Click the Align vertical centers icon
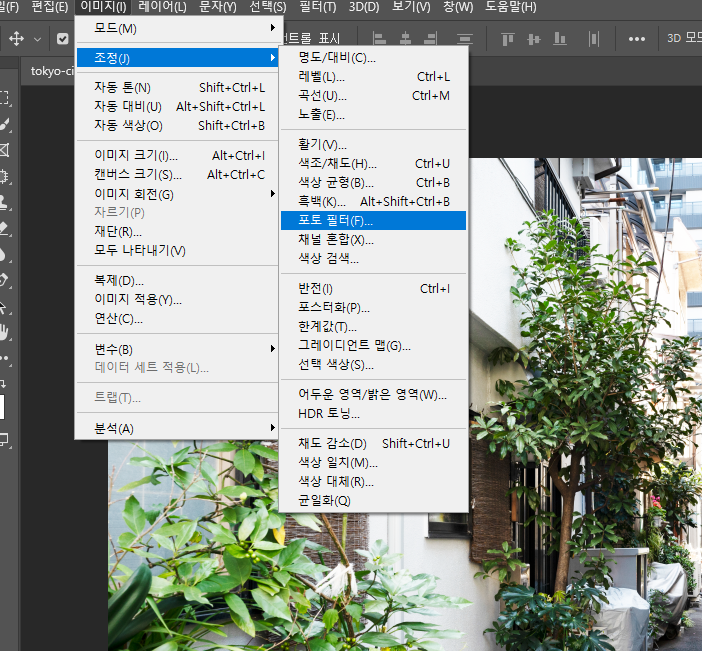 (x=534, y=39)
